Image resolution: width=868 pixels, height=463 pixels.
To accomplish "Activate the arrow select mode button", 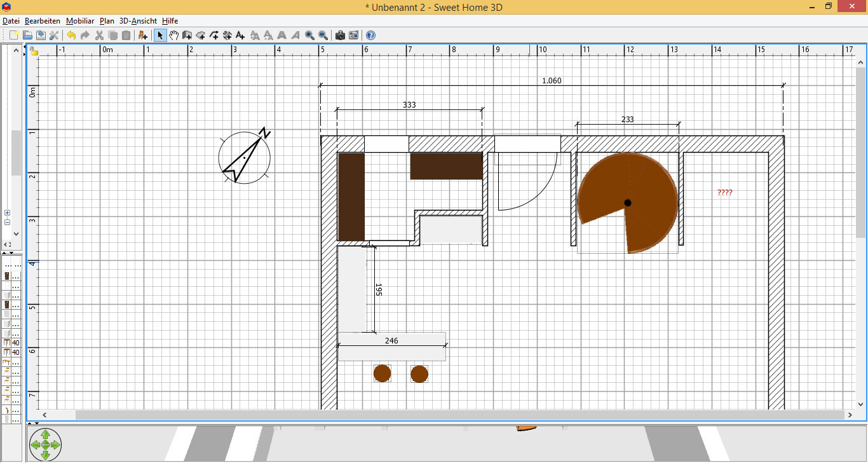I will (x=160, y=36).
